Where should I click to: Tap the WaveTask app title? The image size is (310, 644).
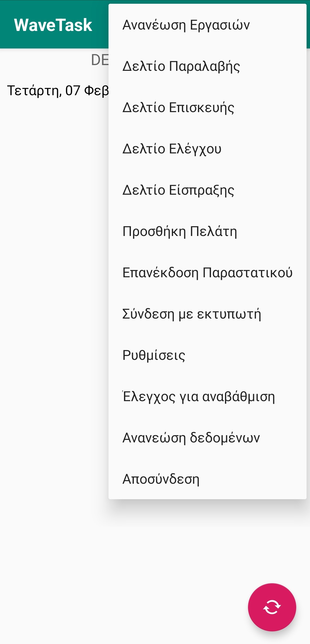coord(53,25)
